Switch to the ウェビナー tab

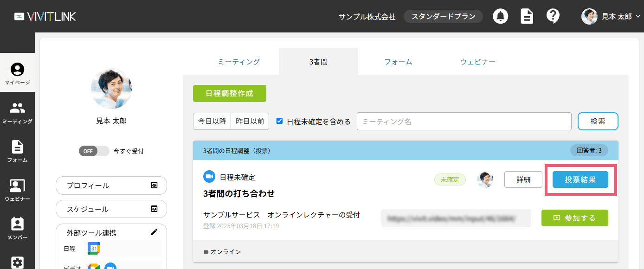[x=477, y=62]
